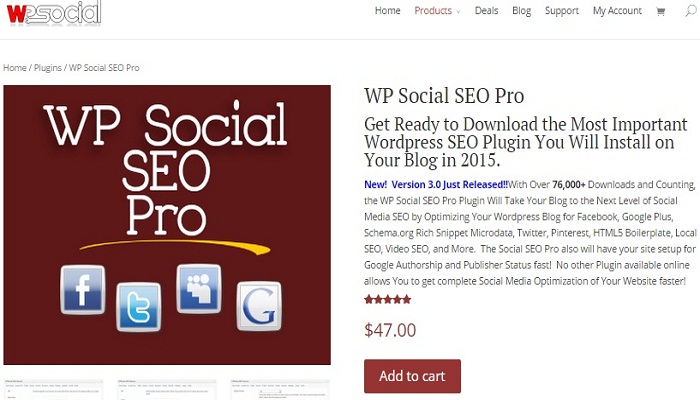Open the shopping cart icon
Viewport: 700px width, 400px height.
pyautogui.click(x=661, y=12)
